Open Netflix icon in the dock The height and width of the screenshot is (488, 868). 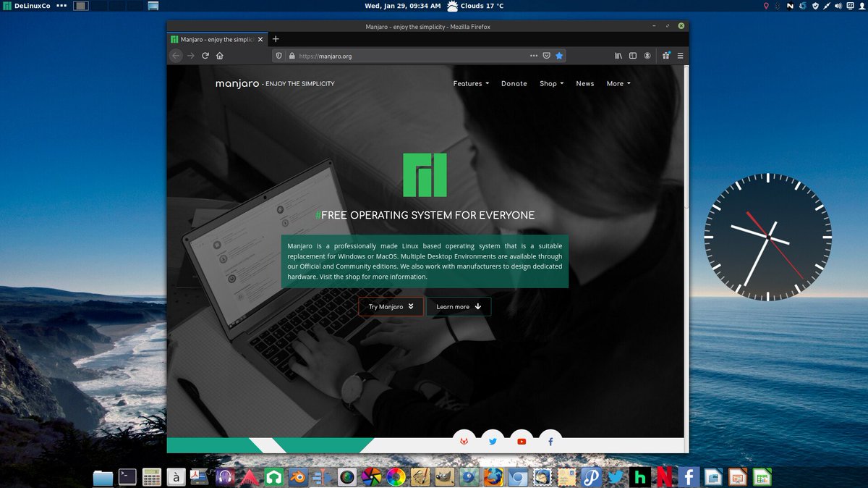tap(665, 476)
